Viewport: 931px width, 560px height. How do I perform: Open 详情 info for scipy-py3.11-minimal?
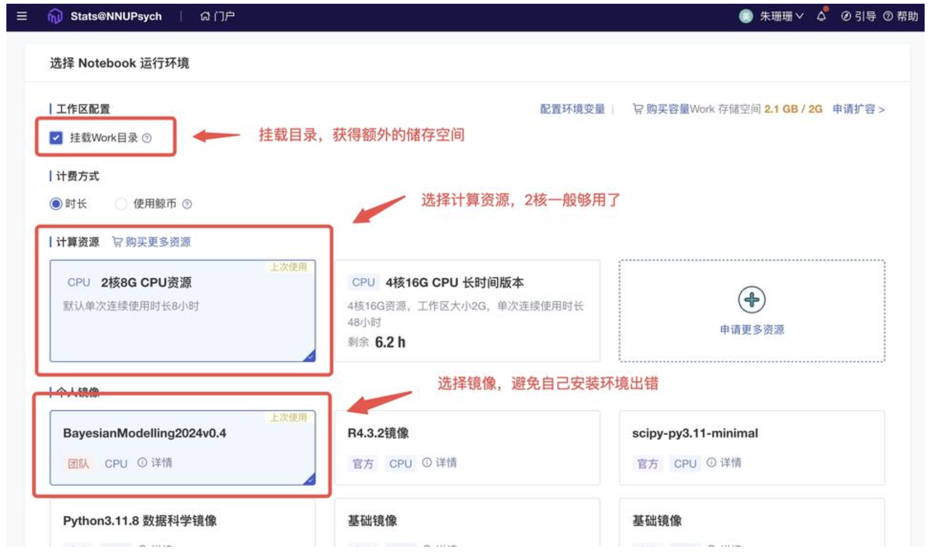pyautogui.click(x=724, y=463)
